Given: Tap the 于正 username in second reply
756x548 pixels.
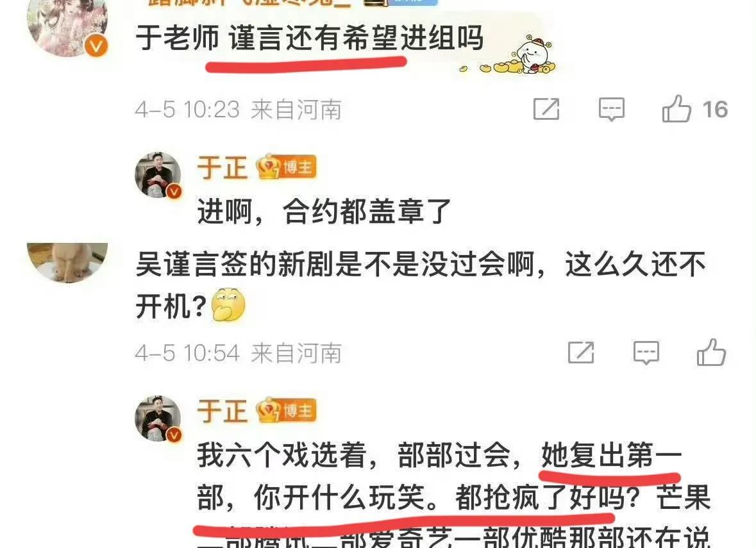Looking at the screenshot, I should (223, 411).
